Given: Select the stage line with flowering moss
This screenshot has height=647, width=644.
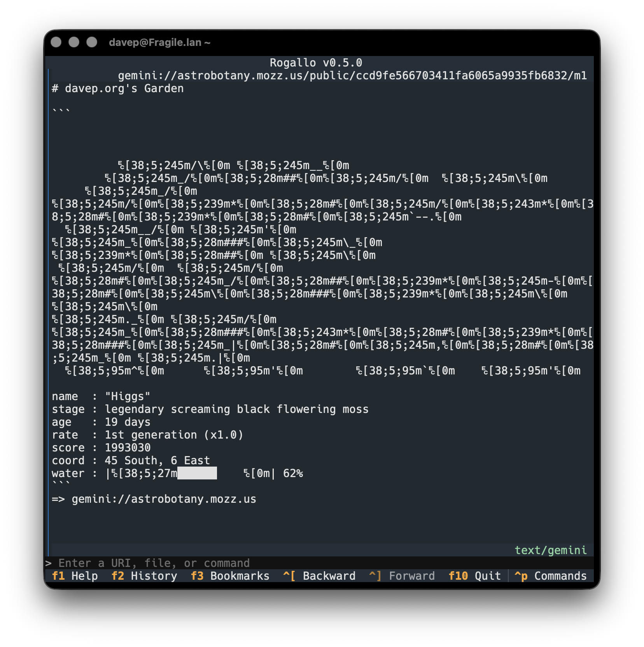Looking at the screenshot, I should tap(210, 409).
